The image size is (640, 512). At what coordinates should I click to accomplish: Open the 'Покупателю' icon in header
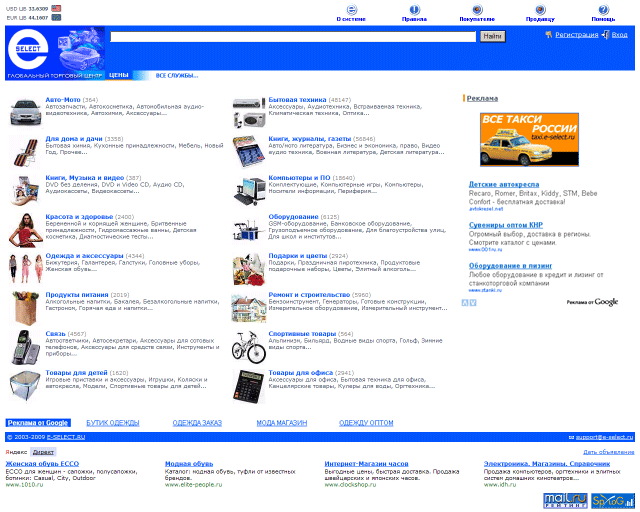click(477, 9)
